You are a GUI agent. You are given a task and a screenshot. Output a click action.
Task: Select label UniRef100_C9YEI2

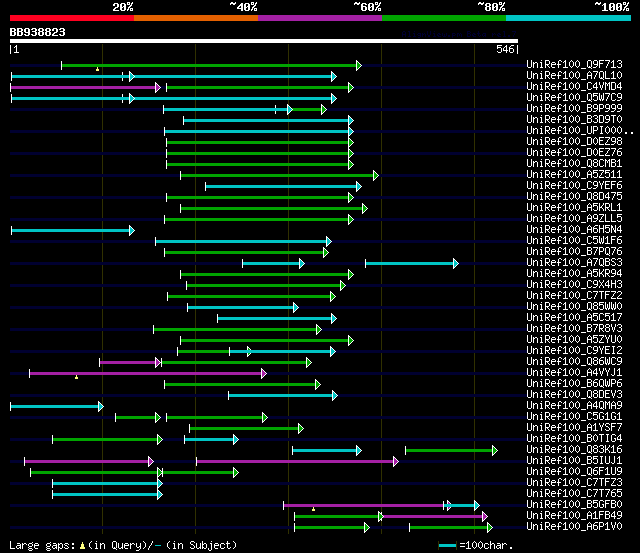tap(574, 351)
